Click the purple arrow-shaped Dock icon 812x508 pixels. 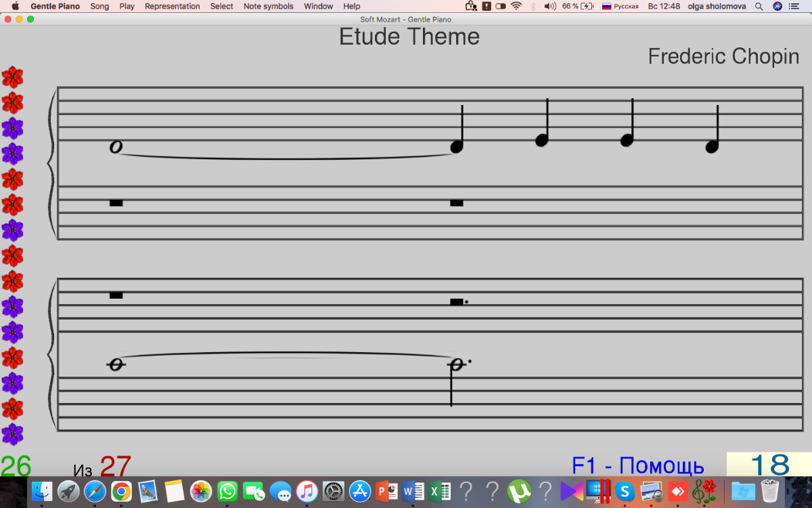[570, 491]
